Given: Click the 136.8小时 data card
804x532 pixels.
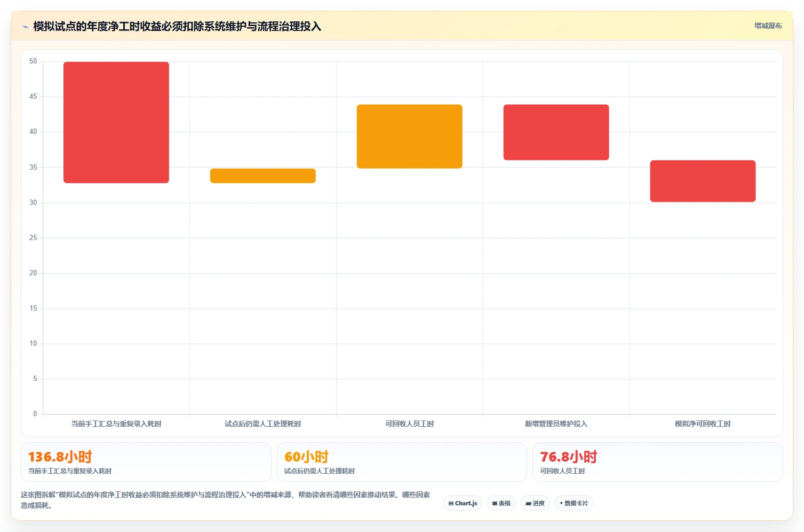Looking at the screenshot, I should coord(146,462).
